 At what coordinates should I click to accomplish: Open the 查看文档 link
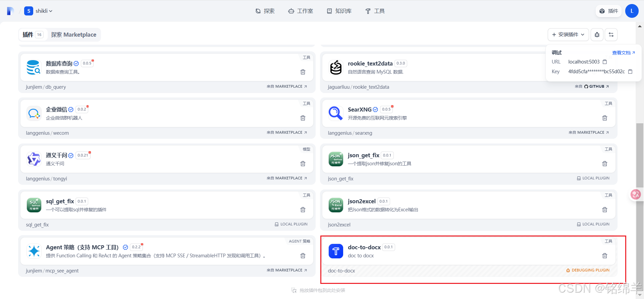tap(624, 53)
